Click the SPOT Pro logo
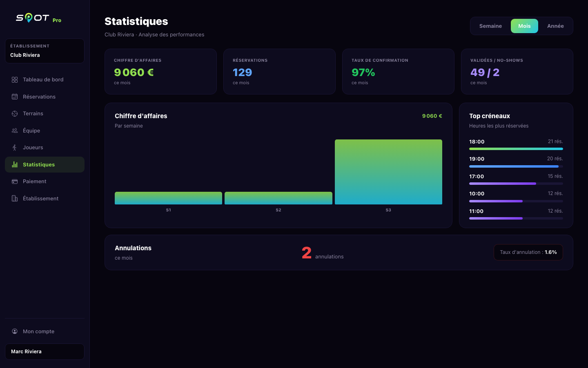 pos(38,18)
